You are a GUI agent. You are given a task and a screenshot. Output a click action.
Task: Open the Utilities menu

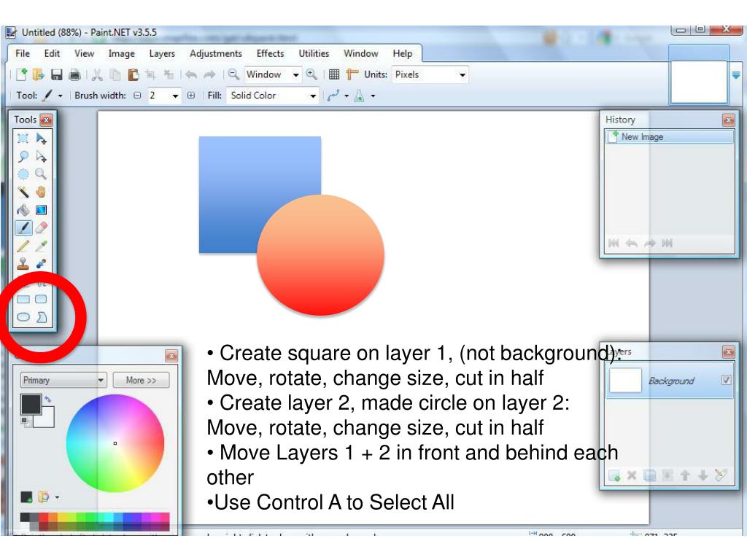[x=314, y=53]
